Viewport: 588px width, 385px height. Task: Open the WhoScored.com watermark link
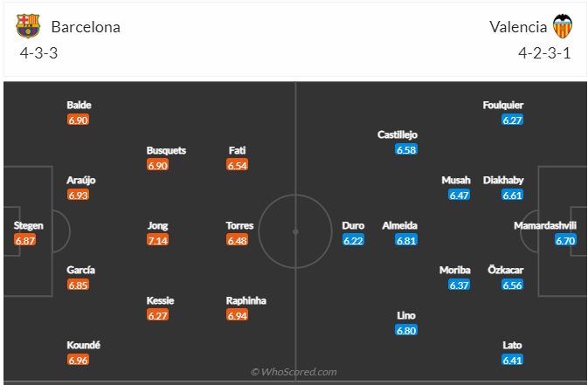[294, 372]
